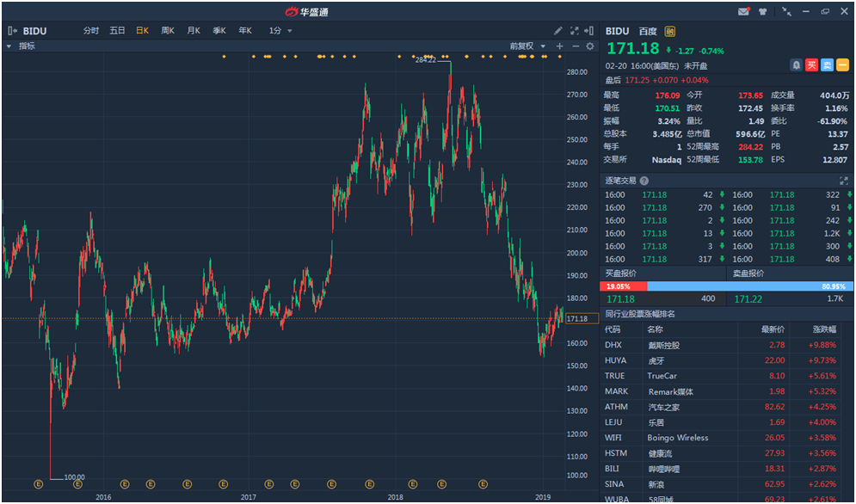Viewport: 856px width, 504px height.
Task: Open chart settings gear icon
Action: [x=590, y=46]
